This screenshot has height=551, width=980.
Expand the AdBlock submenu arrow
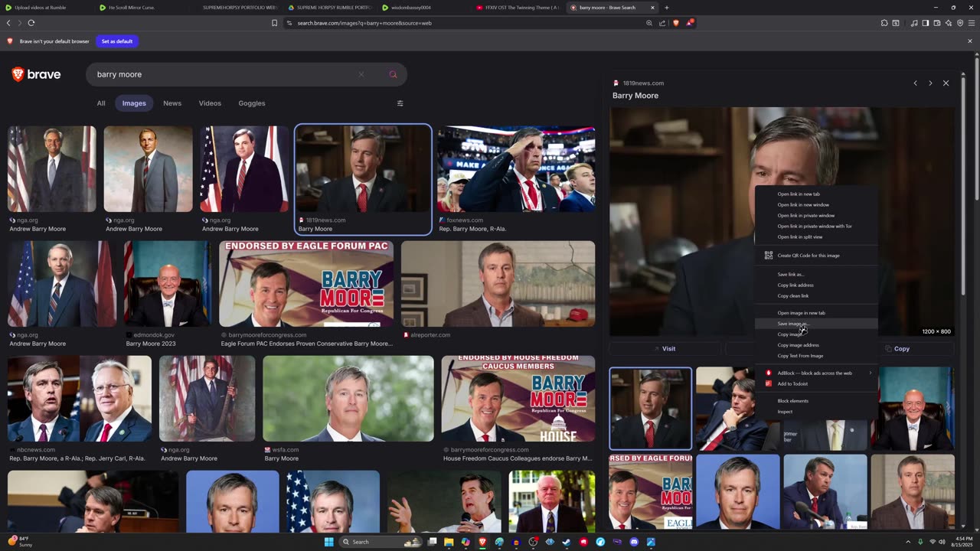[871, 373]
